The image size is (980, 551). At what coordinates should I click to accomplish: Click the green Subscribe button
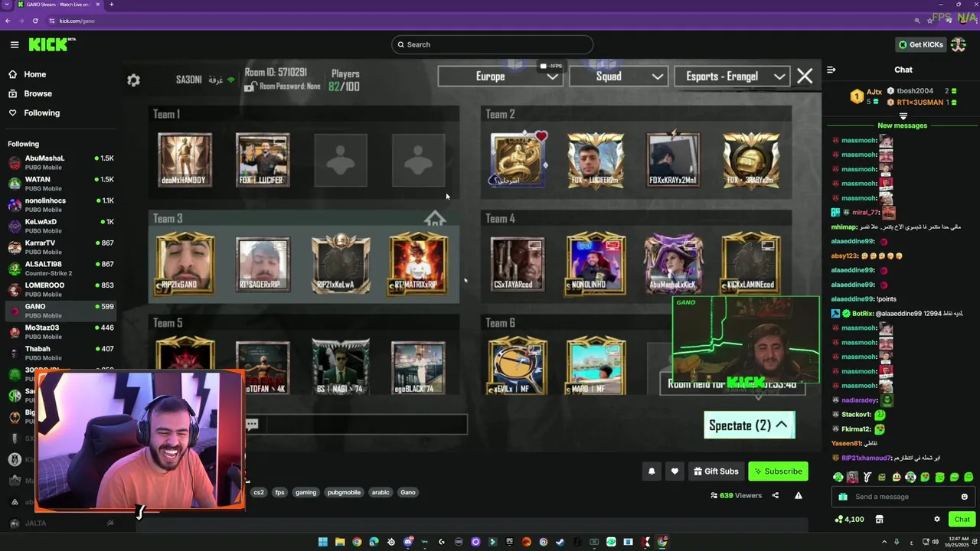point(778,471)
